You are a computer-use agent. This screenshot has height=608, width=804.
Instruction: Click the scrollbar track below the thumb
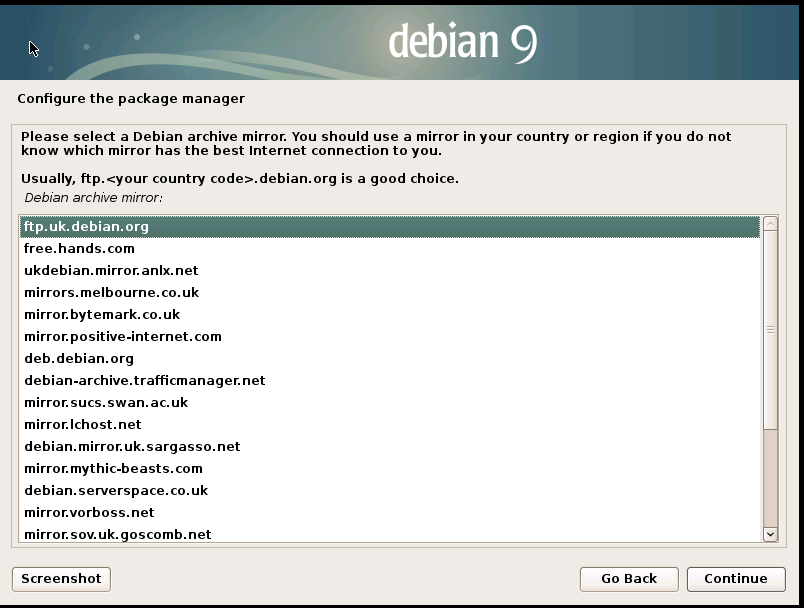(x=770, y=478)
